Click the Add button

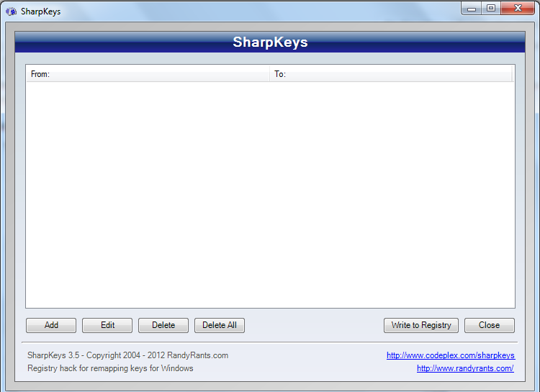51,325
